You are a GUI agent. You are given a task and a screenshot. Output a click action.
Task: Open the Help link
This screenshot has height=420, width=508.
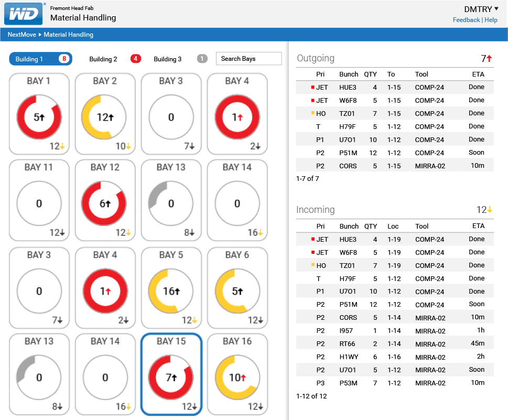(x=491, y=20)
